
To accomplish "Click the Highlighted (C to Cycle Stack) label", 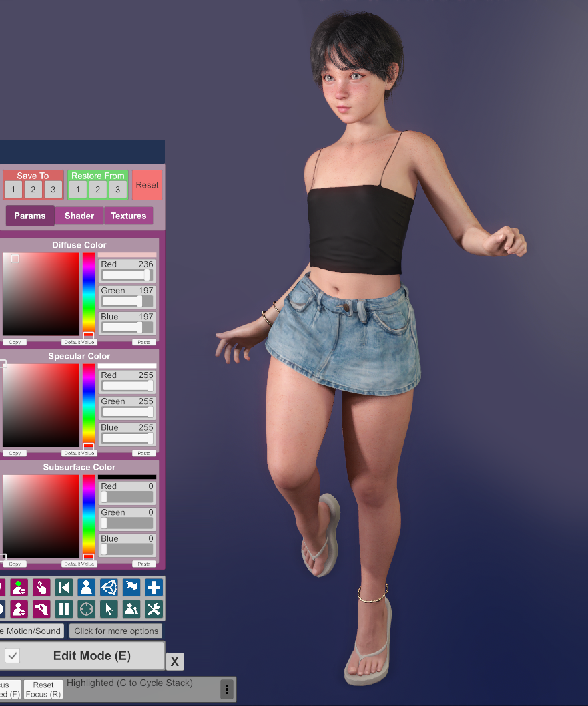I will coord(129,683).
